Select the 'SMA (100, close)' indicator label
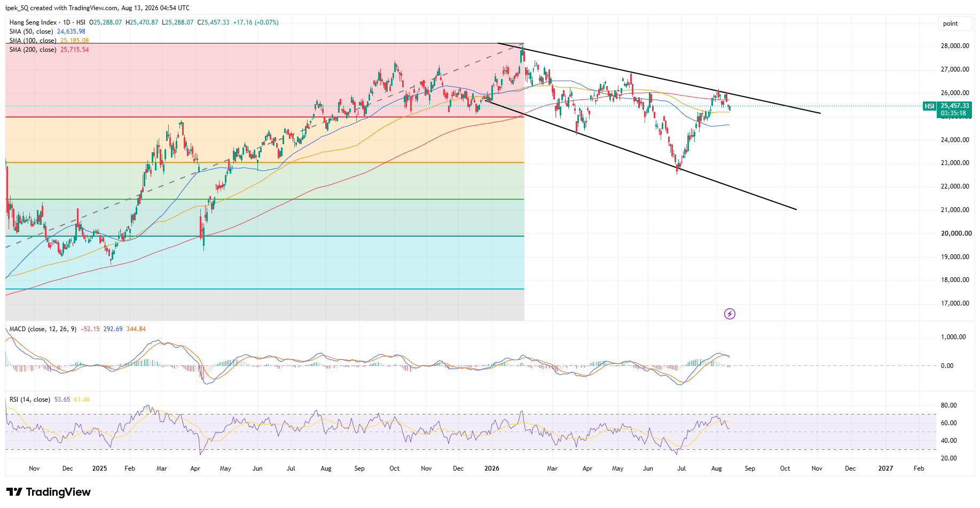 coord(33,41)
